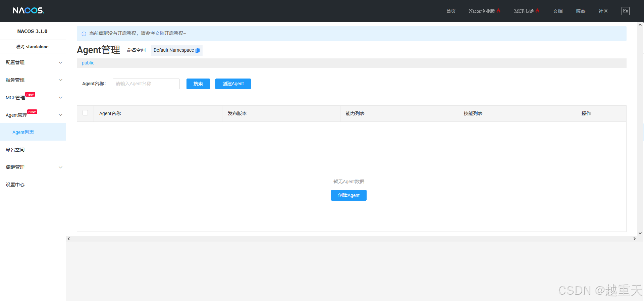Expand the 服务管理 menu chevron
The image size is (644, 301).
click(x=60, y=80)
